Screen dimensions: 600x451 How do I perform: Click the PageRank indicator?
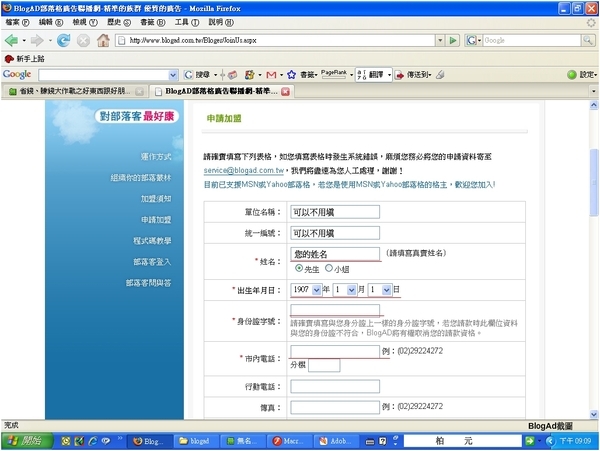click(334, 74)
